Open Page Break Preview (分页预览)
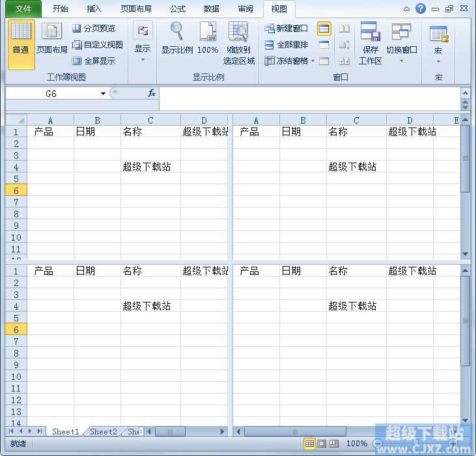This screenshot has width=476, height=456. click(x=94, y=29)
